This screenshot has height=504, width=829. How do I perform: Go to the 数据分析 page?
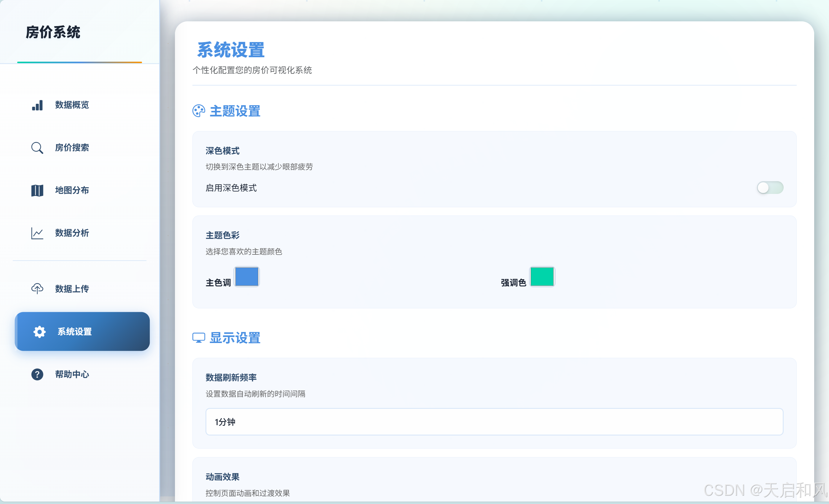[x=80, y=233]
